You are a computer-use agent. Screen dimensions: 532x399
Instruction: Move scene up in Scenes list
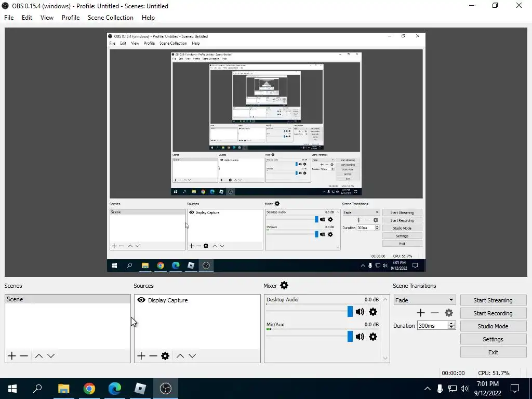pos(39,356)
